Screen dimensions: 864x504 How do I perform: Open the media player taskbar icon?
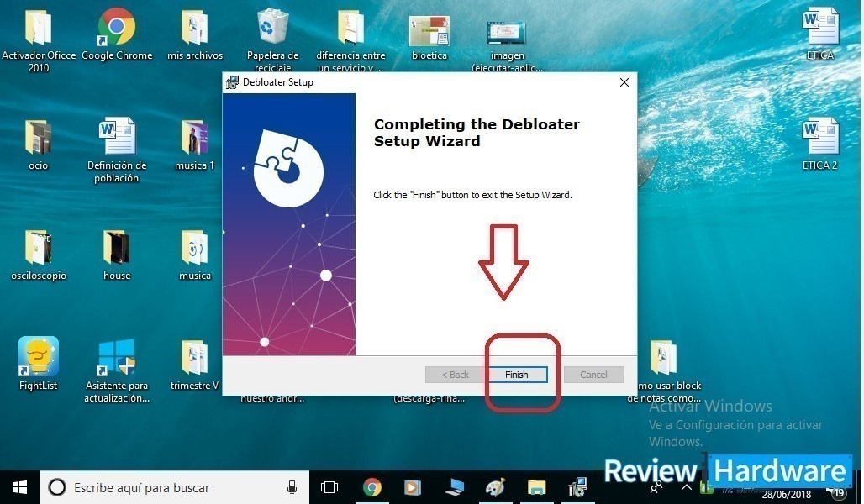pyautogui.click(x=412, y=487)
